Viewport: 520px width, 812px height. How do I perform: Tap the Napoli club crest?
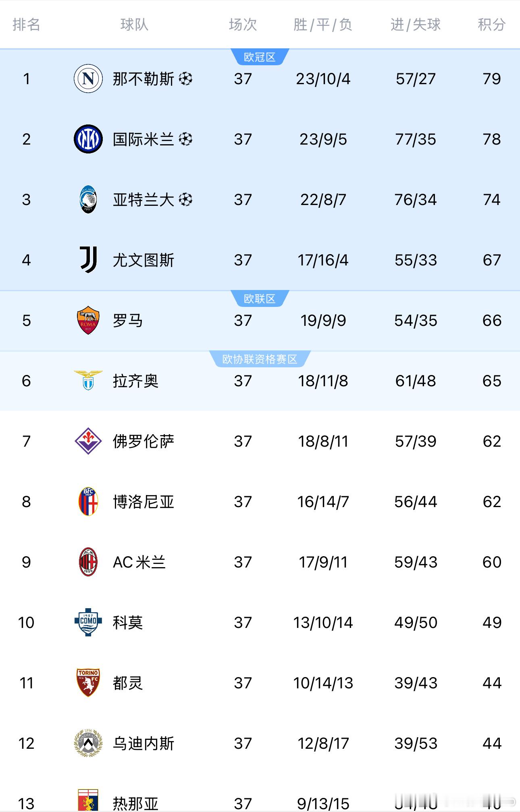[x=88, y=79]
